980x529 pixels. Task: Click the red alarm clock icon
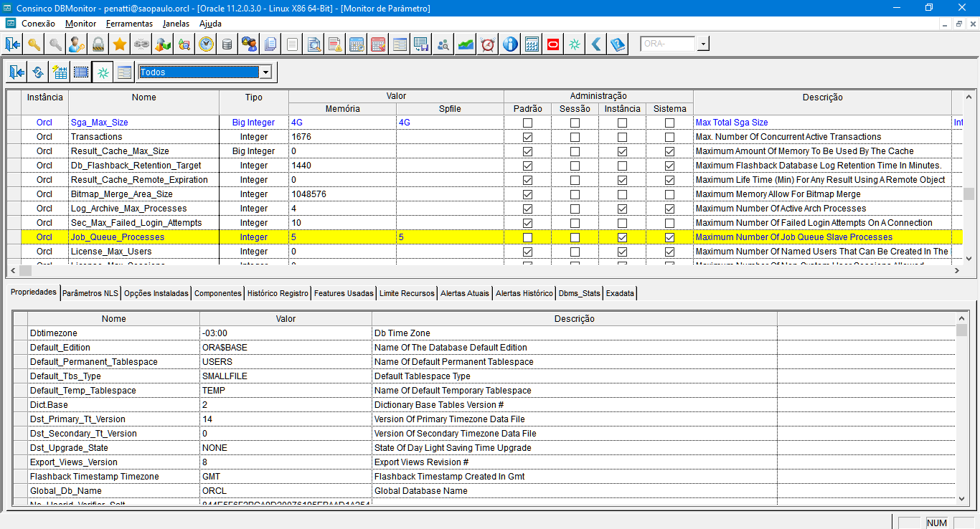(488, 44)
